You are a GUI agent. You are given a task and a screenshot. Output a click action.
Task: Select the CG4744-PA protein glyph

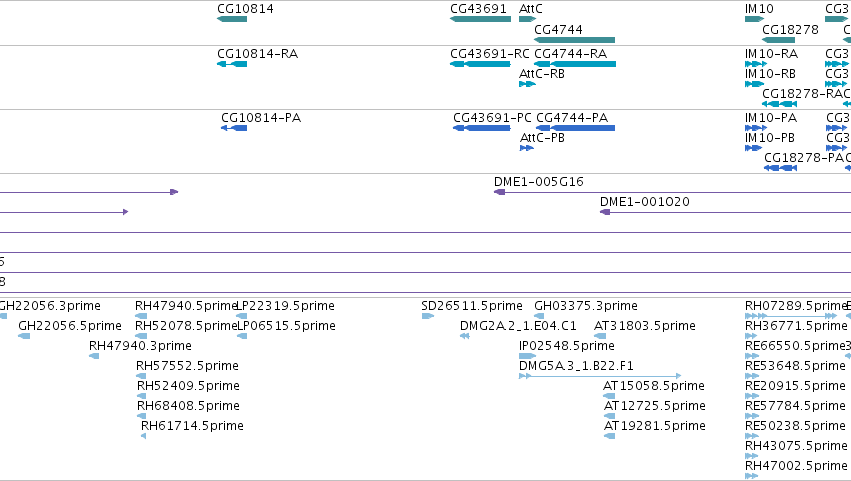click(575, 128)
